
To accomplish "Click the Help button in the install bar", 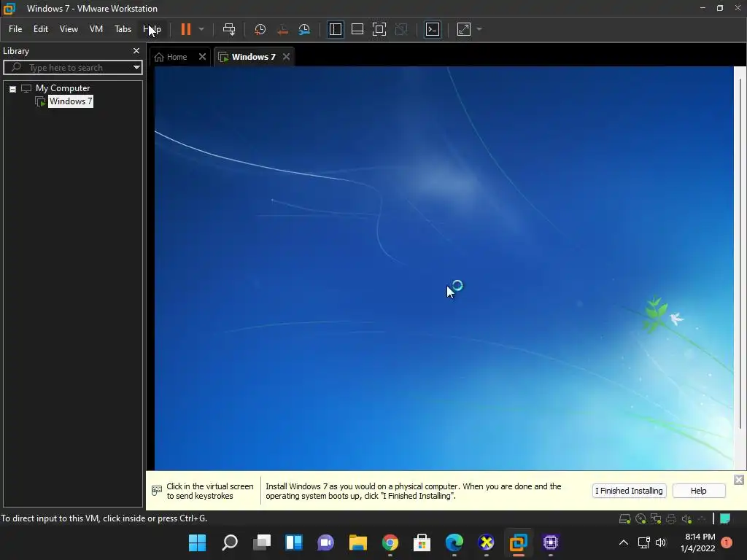I will [698, 491].
